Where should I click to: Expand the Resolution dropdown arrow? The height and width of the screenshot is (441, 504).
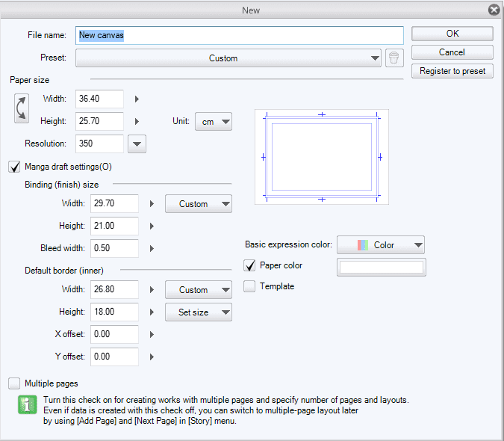pos(137,144)
